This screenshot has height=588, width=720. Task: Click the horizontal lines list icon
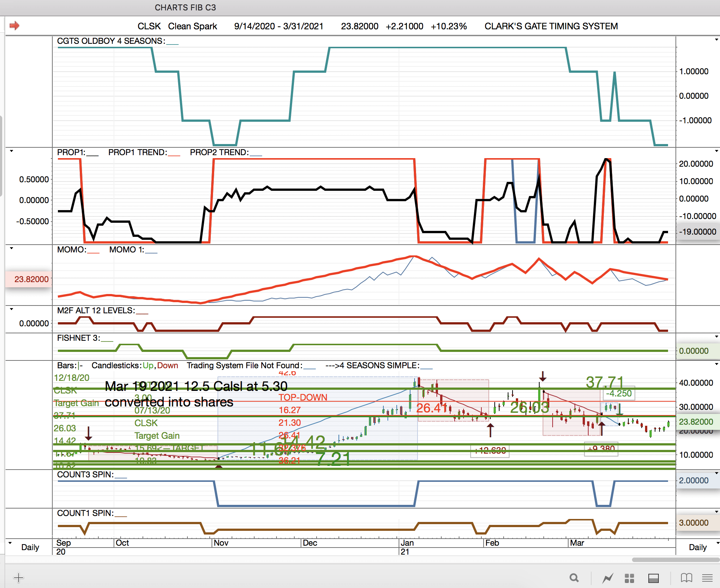(707, 578)
